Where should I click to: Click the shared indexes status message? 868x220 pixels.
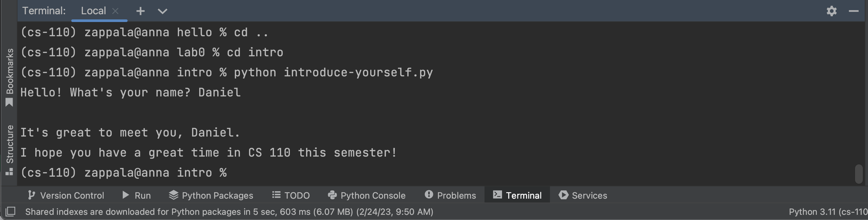click(230, 212)
